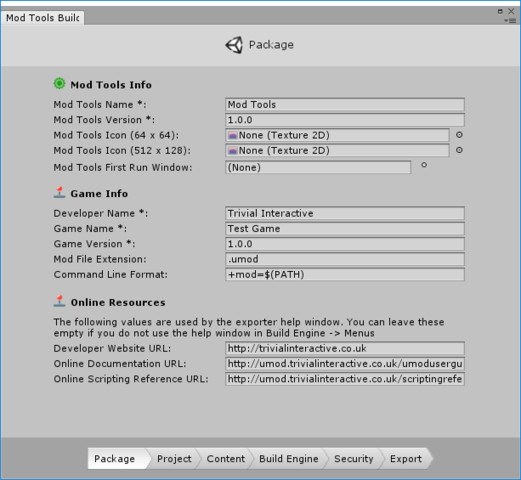Click the maximize window icon top-right
The width and height of the screenshot is (521, 480).
(x=500, y=11)
